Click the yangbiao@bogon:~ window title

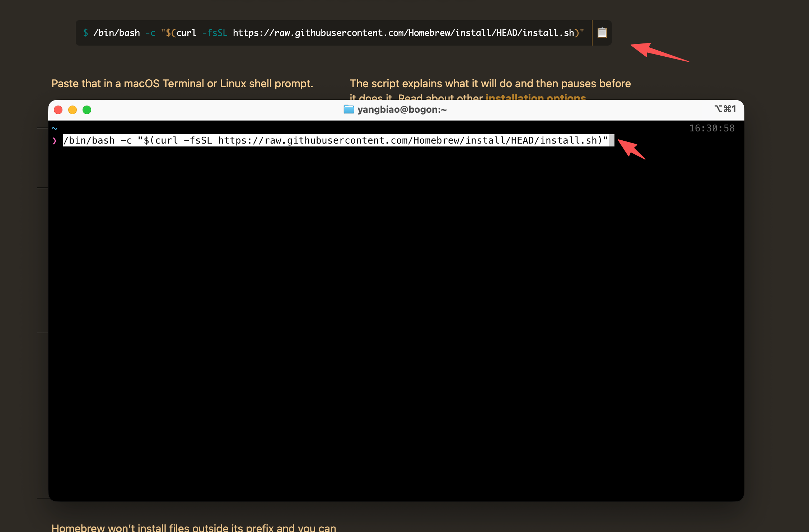402,109
